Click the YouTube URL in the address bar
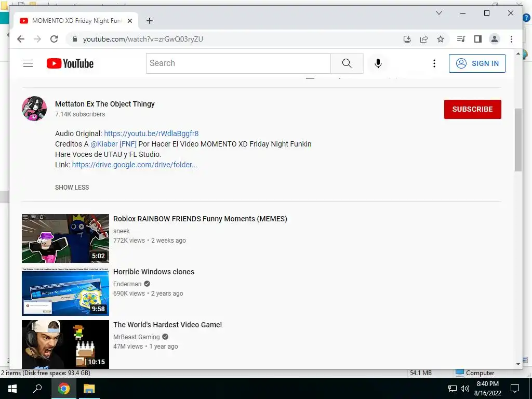The width and height of the screenshot is (532, 399). point(143,39)
